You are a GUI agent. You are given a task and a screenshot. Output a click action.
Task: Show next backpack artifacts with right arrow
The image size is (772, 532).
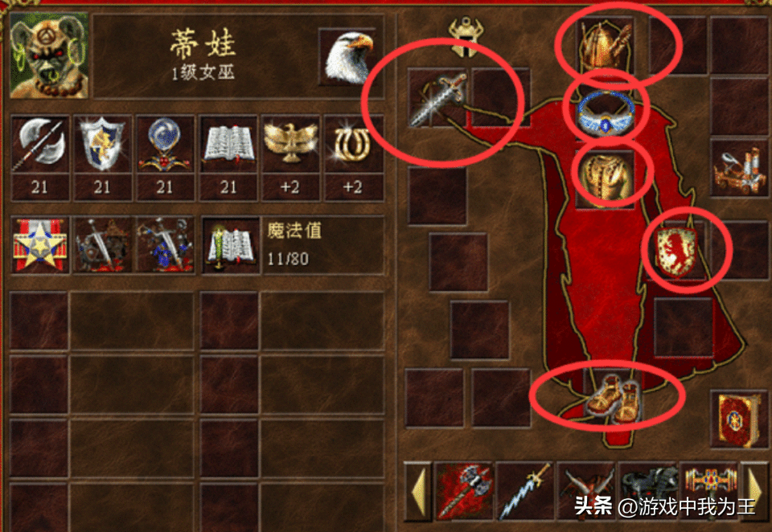coord(754,491)
